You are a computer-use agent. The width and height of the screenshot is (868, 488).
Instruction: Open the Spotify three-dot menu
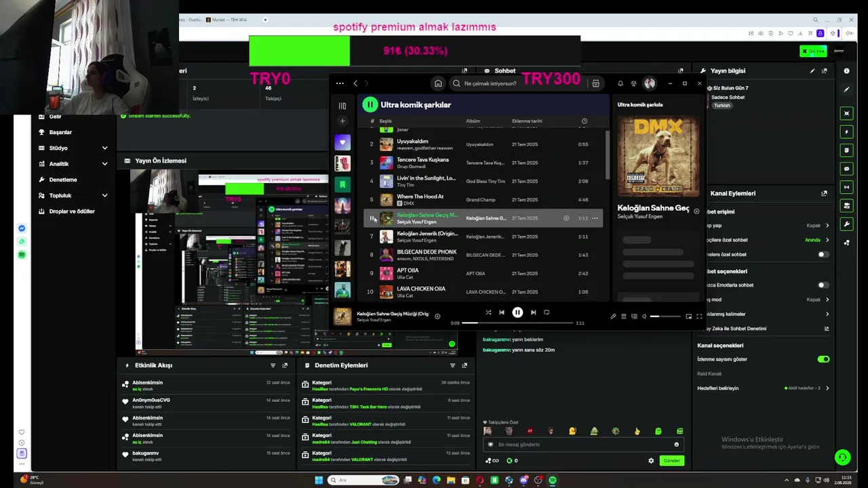coord(340,83)
